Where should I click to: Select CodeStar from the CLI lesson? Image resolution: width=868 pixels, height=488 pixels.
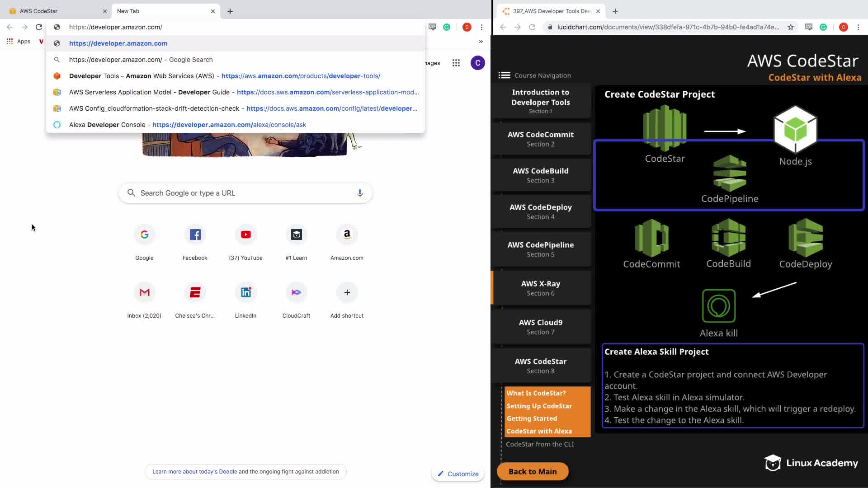pyautogui.click(x=540, y=444)
